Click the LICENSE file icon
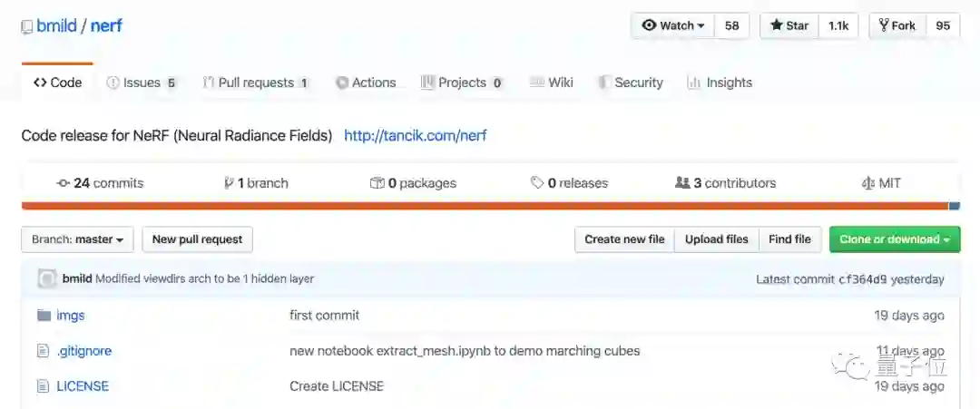This screenshot has width=980, height=409. tap(43, 386)
